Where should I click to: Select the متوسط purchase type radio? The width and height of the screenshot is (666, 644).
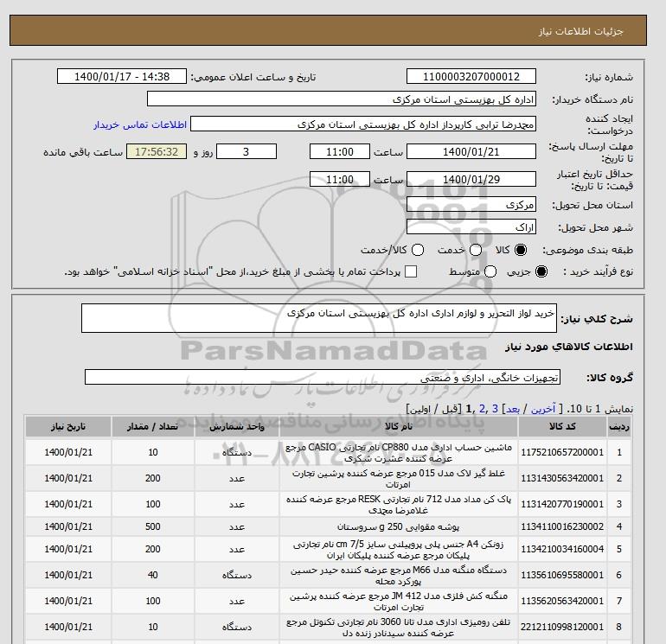(x=490, y=271)
